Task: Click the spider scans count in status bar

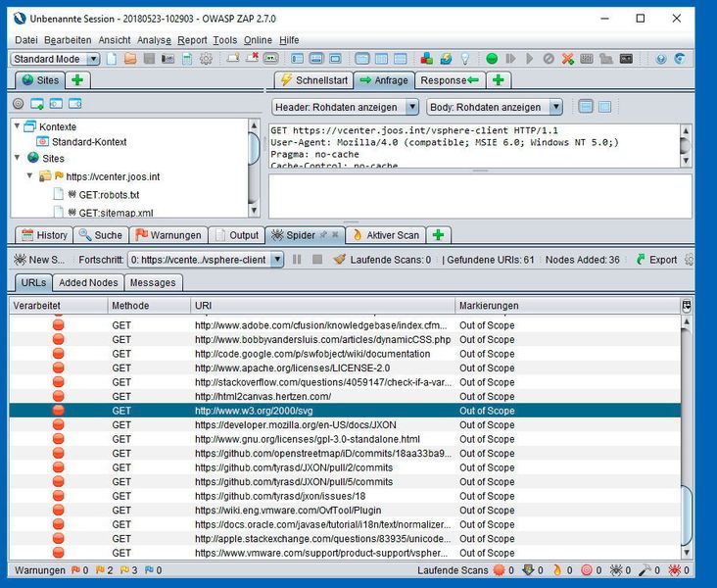Action: pos(621,570)
